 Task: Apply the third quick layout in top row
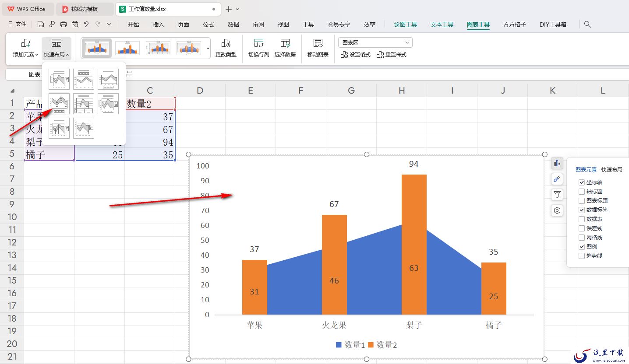click(108, 79)
